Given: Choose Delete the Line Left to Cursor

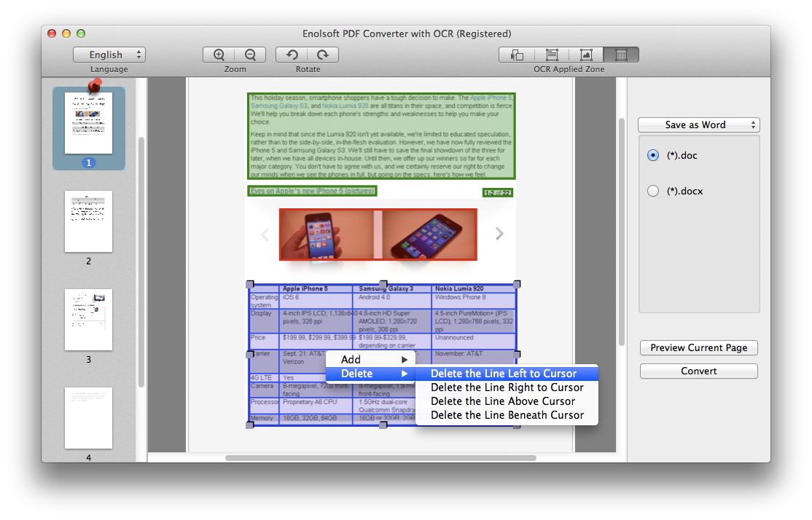Looking at the screenshot, I should pyautogui.click(x=507, y=373).
